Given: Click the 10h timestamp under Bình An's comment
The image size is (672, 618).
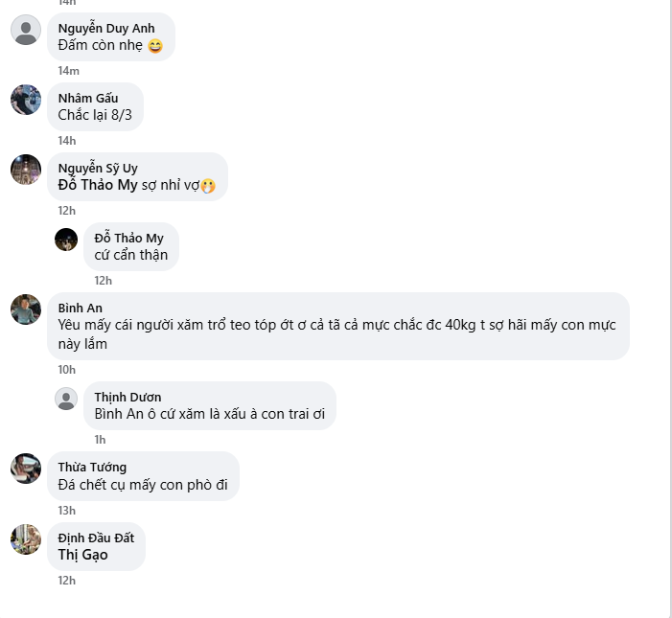Looking at the screenshot, I should coord(66,370).
